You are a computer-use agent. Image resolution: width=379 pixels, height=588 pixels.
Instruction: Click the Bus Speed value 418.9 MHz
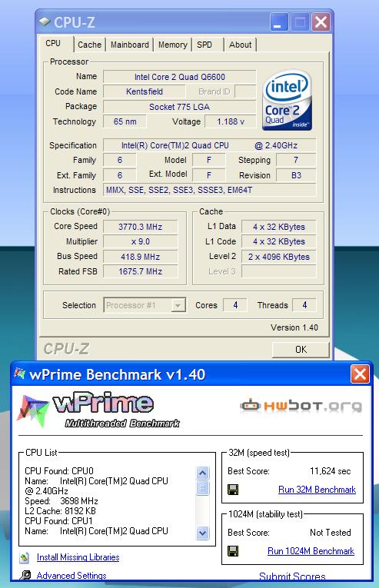(x=141, y=257)
